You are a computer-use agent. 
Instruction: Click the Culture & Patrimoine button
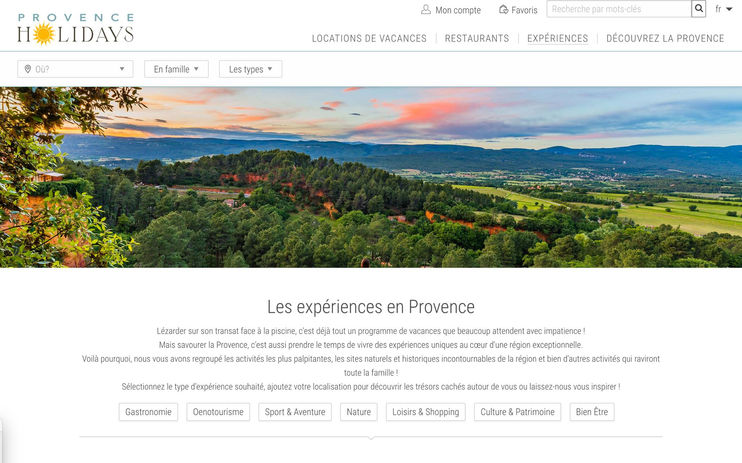click(x=517, y=412)
